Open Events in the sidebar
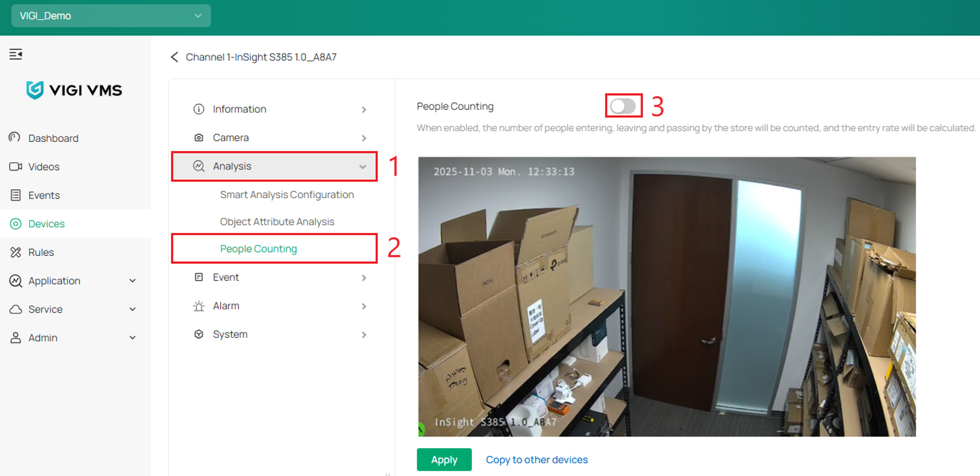This screenshot has height=476, width=980. (x=75, y=195)
